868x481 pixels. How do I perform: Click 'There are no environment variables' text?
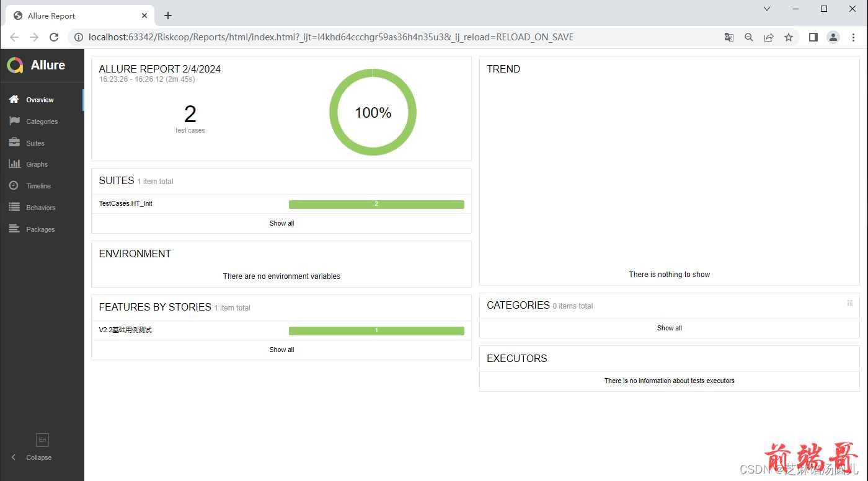click(x=281, y=276)
